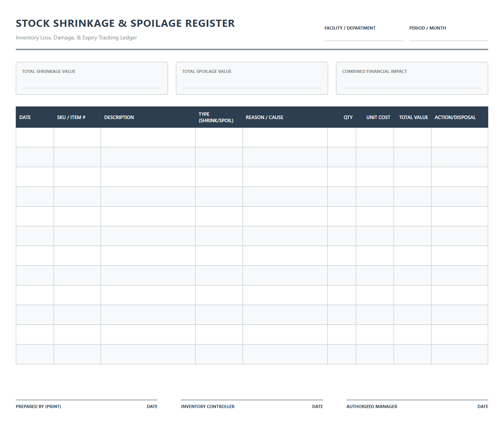Screen dimensions: 504x425
Task: Click the Total Spoilage Value box
Action: pos(252,78)
